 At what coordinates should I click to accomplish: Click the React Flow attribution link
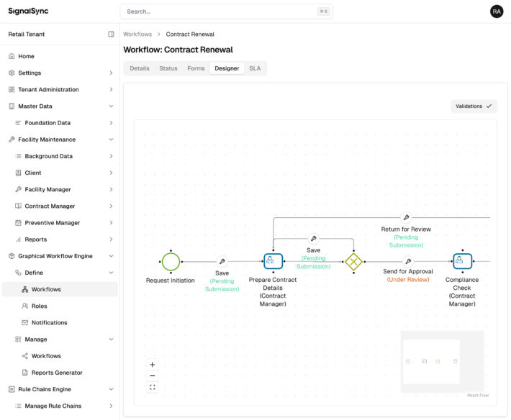point(478,396)
